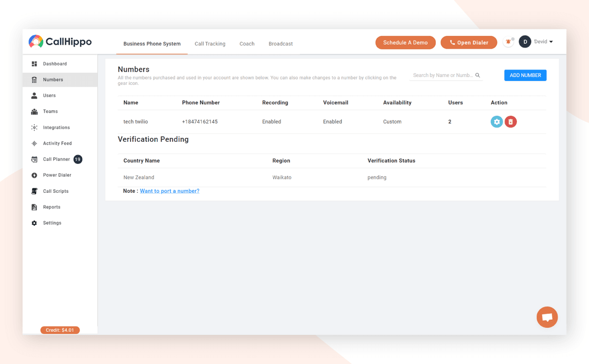Open the Coach tab

point(247,44)
